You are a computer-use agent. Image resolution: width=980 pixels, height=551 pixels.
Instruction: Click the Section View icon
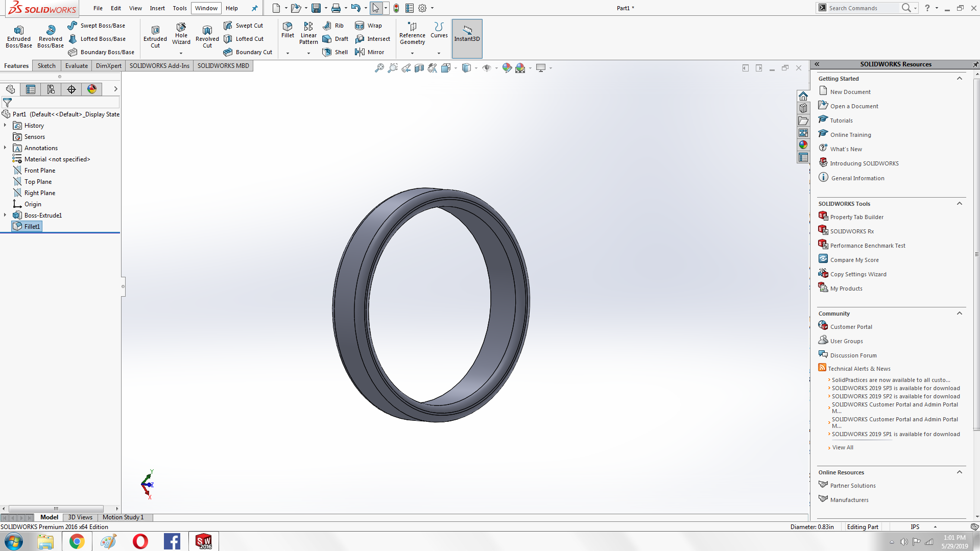pyautogui.click(x=419, y=68)
